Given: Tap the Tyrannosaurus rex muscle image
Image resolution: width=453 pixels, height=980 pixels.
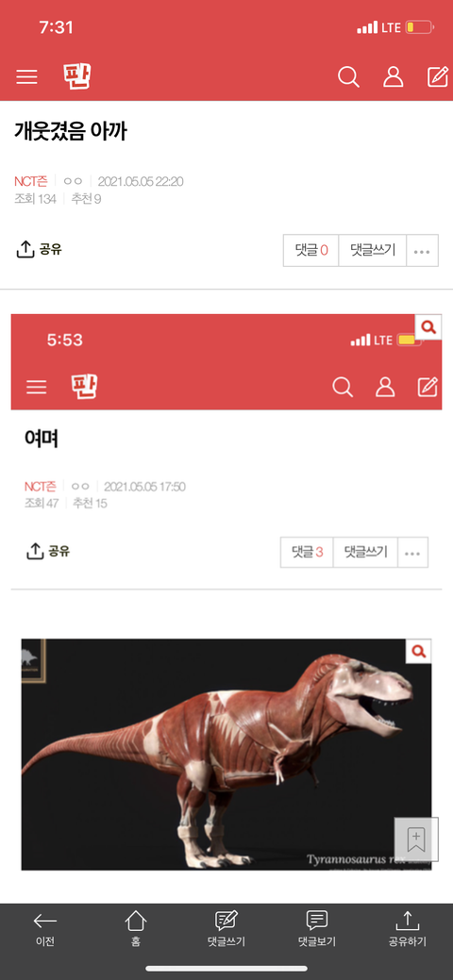Looking at the screenshot, I should 226,755.
